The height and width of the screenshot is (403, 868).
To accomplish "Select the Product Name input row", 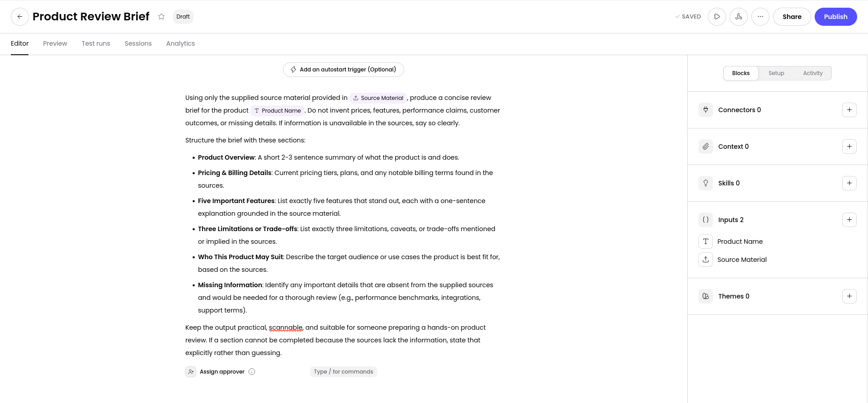I will (x=778, y=242).
